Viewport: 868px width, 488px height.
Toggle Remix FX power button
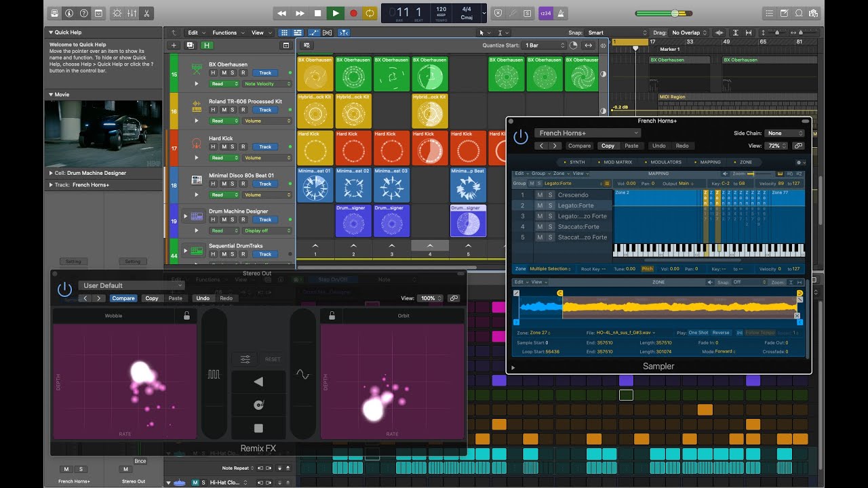click(x=65, y=290)
